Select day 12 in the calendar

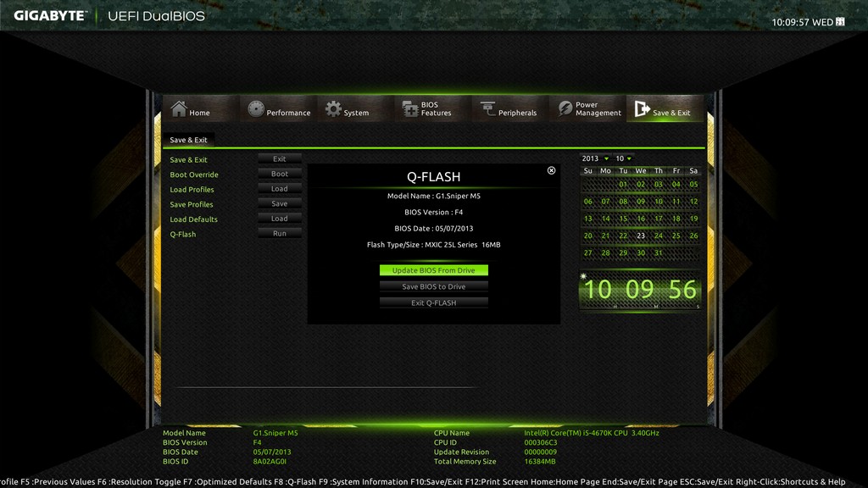tap(693, 202)
